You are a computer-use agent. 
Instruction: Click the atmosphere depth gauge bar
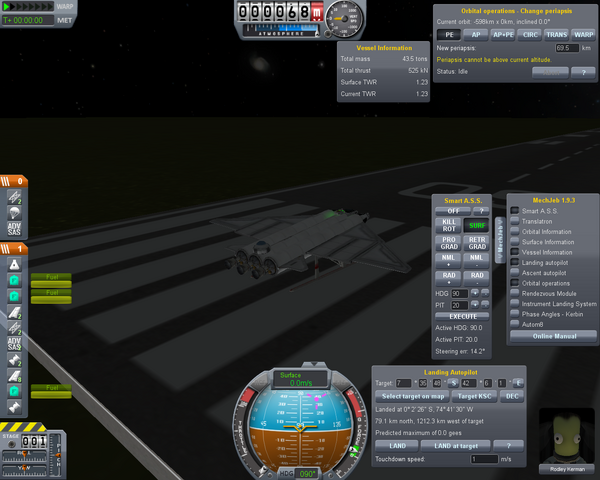click(281, 31)
